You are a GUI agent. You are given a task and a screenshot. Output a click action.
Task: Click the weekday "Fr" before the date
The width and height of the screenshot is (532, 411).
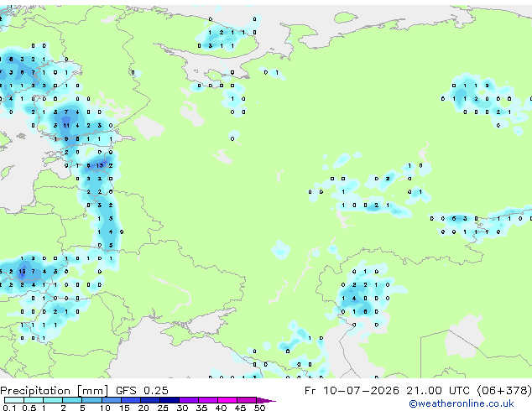310,391
